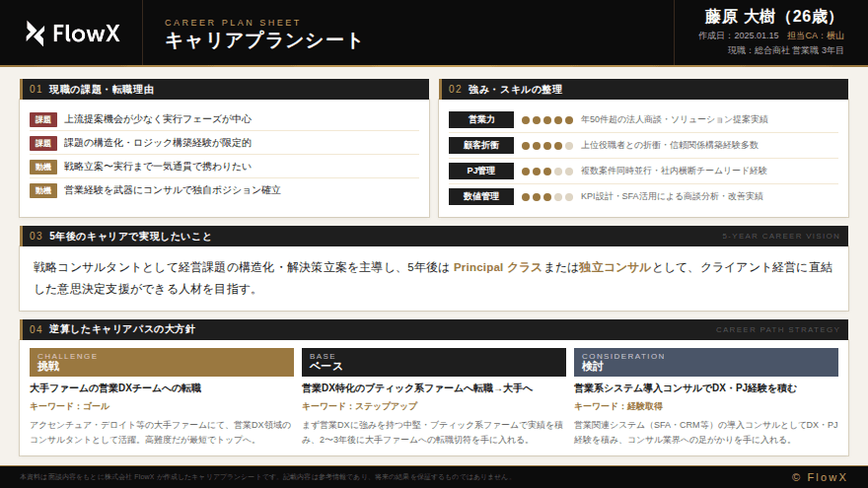Image resolution: width=868 pixels, height=488 pixels.
Task: Select the BASE ベース card header
Action: [433, 362]
